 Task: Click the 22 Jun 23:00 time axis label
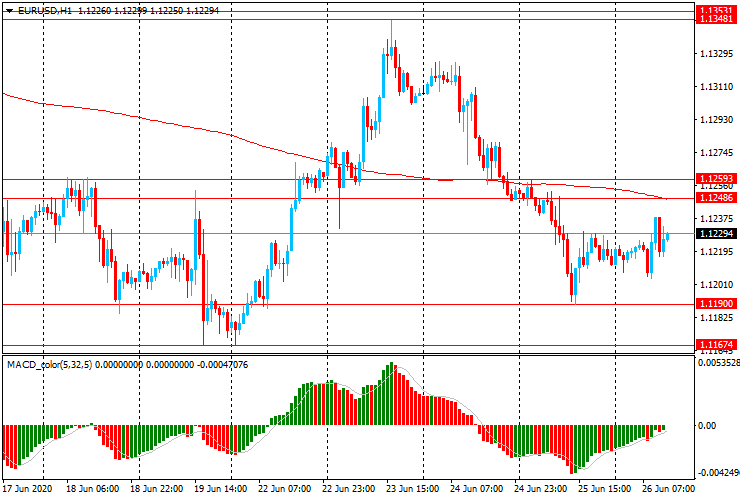(x=349, y=488)
